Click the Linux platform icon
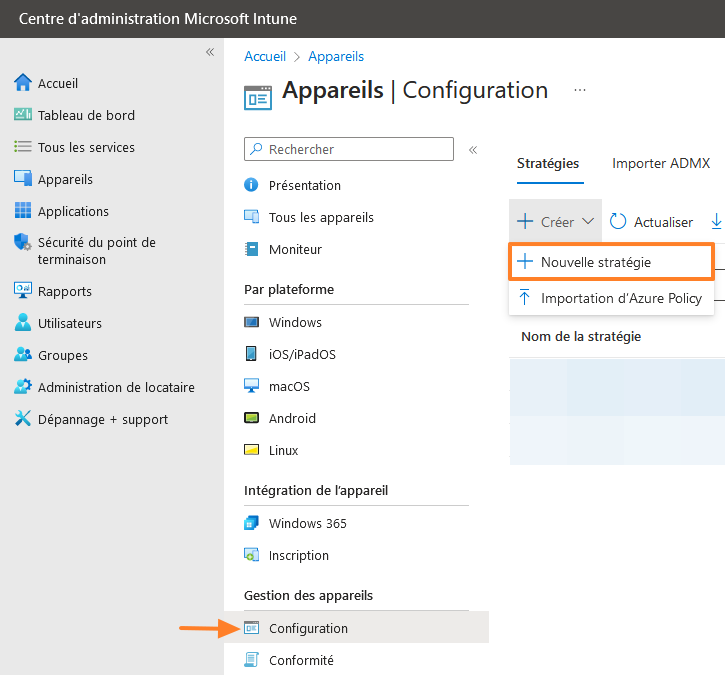The image size is (725, 675). coord(251,450)
